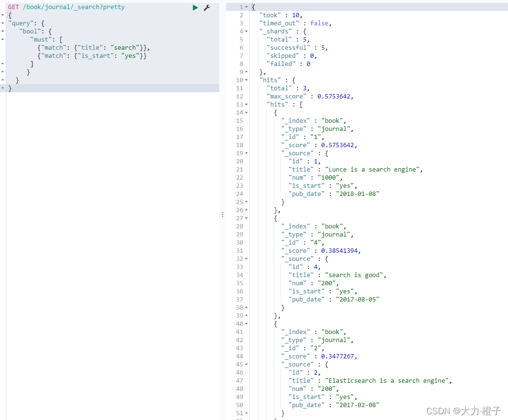Click the "timed_out" : false value
508x420 pixels.
pos(319,23)
